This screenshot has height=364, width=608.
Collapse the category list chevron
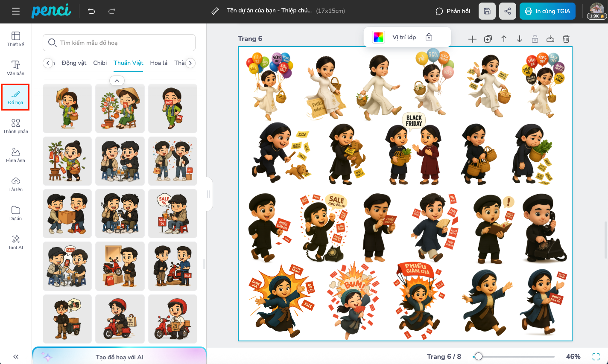117,80
